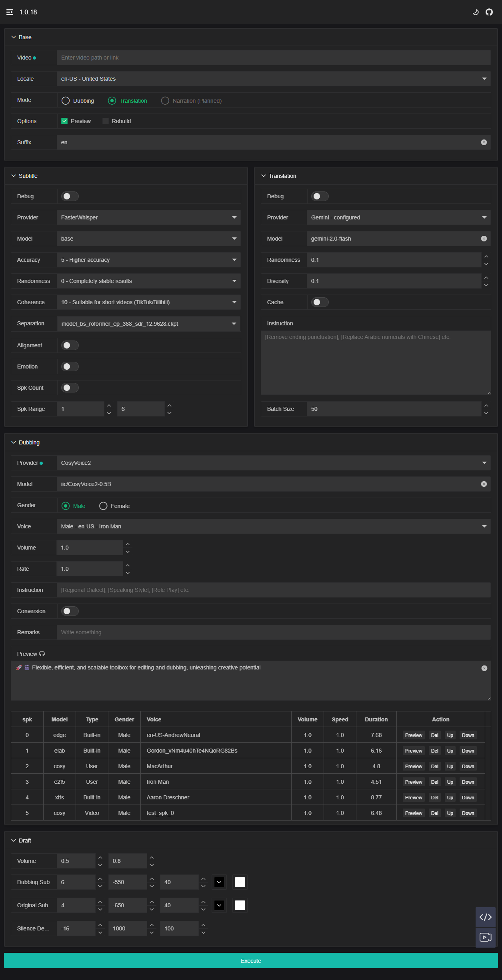Enable the Conversion switch

[70, 611]
